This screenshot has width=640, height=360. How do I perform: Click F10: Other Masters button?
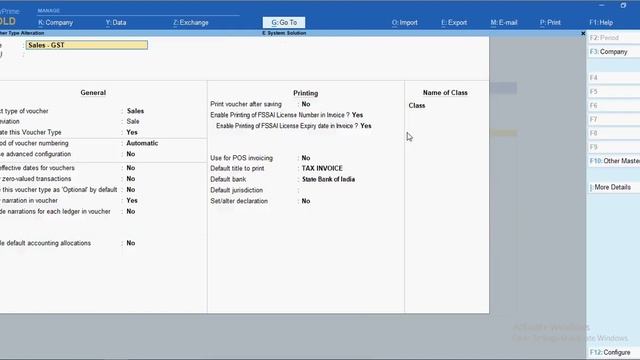tap(613, 161)
